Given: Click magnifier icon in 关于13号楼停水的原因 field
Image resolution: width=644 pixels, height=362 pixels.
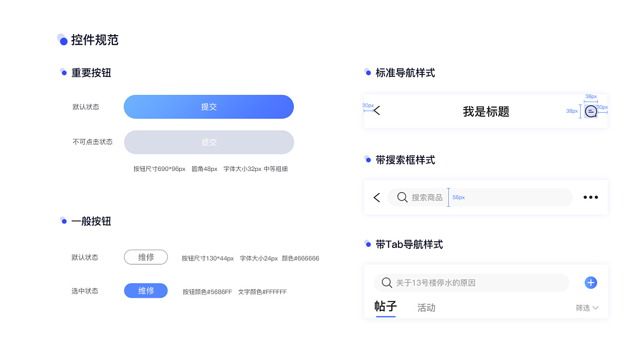Looking at the screenshot, I should tap(387, 283).
